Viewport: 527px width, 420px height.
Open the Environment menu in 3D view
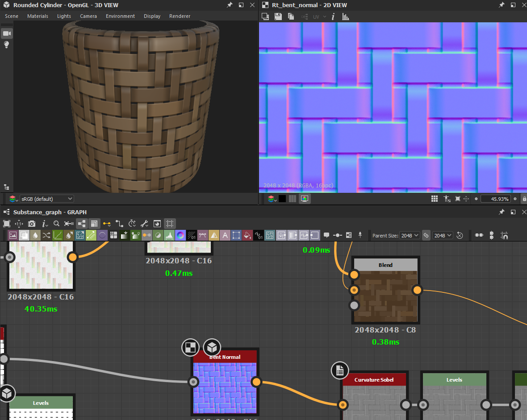pyautogui.click(x=120, y=16)
